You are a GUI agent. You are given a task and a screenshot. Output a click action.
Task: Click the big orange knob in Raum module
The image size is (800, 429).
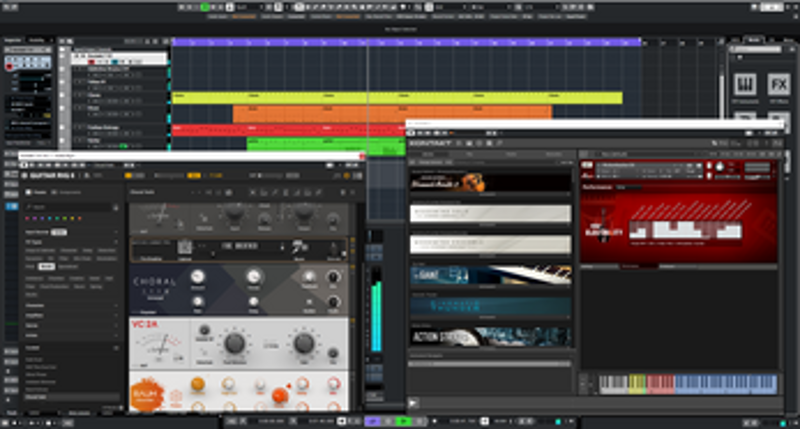pyautogui.click(x=279, y=395)
